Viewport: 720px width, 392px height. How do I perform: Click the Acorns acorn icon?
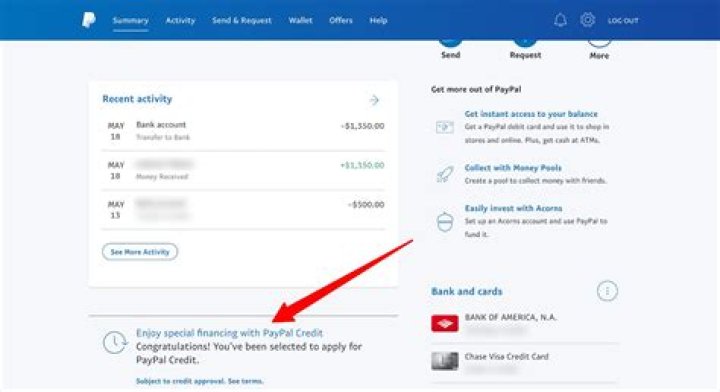[444, 222]
